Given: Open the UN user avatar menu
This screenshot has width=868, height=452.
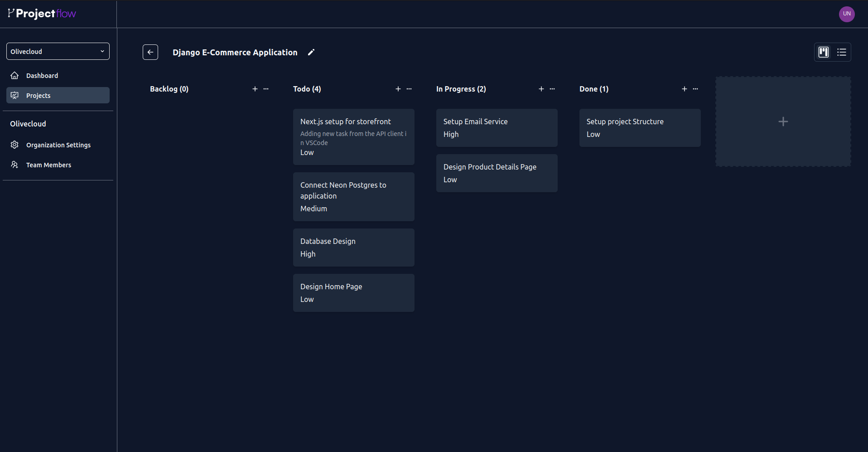Looking at the screenshot, I should [x=847, y=14].
